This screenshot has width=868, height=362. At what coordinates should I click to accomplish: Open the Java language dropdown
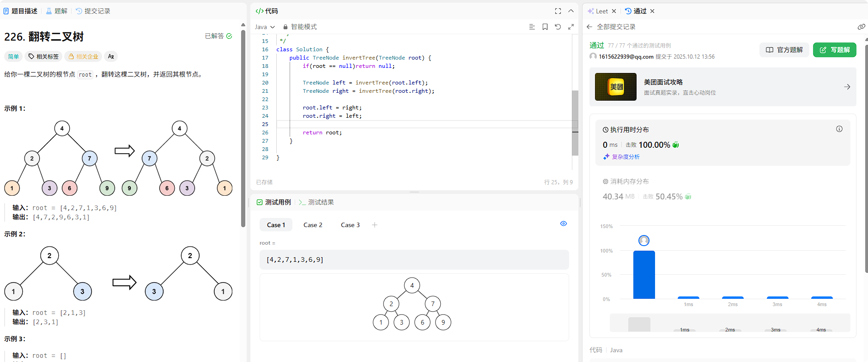(265, 27)
